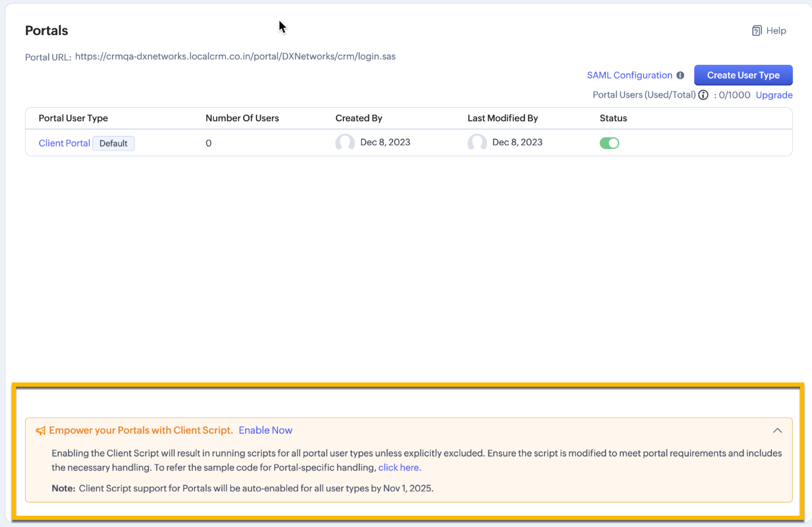Click the Last Modified date Dec 8, 2023
812x527 pixels.
coord(517,142)
